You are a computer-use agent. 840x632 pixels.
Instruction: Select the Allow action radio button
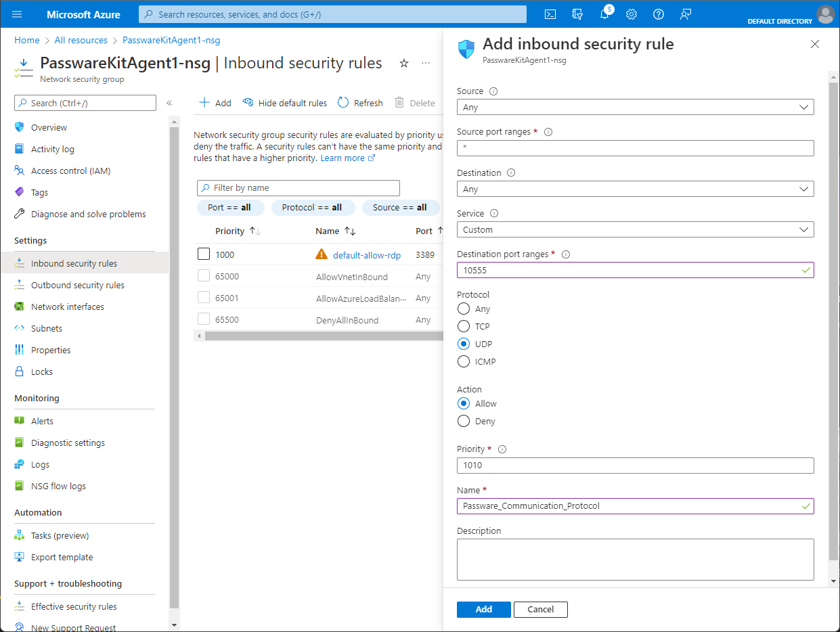(464, 403)
